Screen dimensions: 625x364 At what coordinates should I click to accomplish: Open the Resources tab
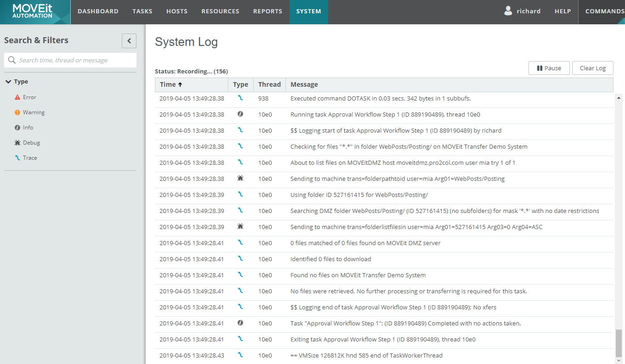[x=220, y=11]
